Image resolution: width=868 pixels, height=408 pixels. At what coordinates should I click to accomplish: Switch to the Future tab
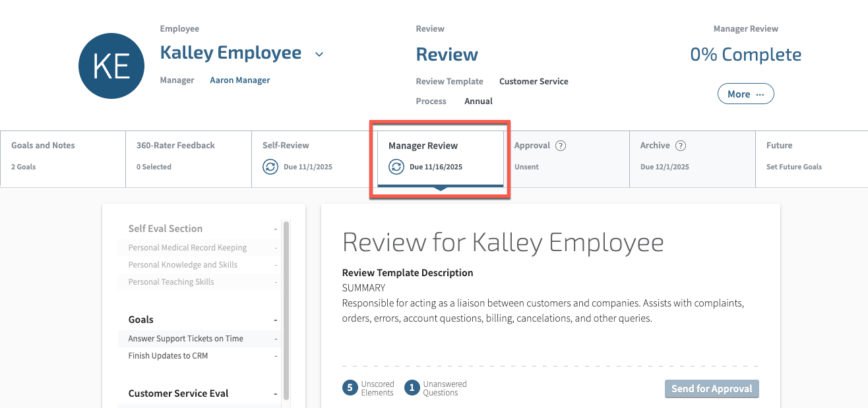click(812, 159)
